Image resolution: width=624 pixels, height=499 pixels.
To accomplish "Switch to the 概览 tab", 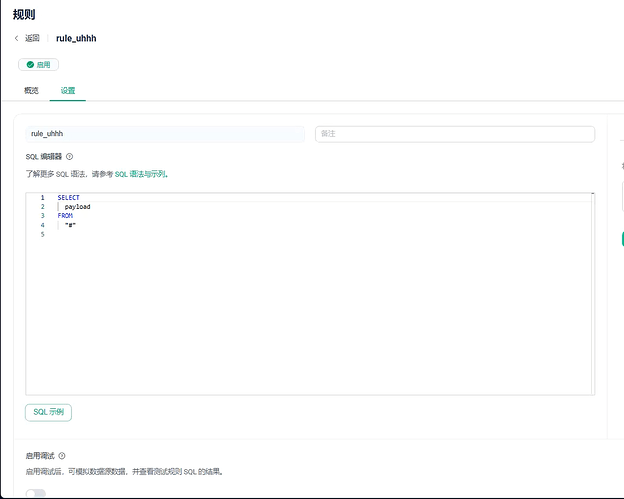I will (31, 90).
